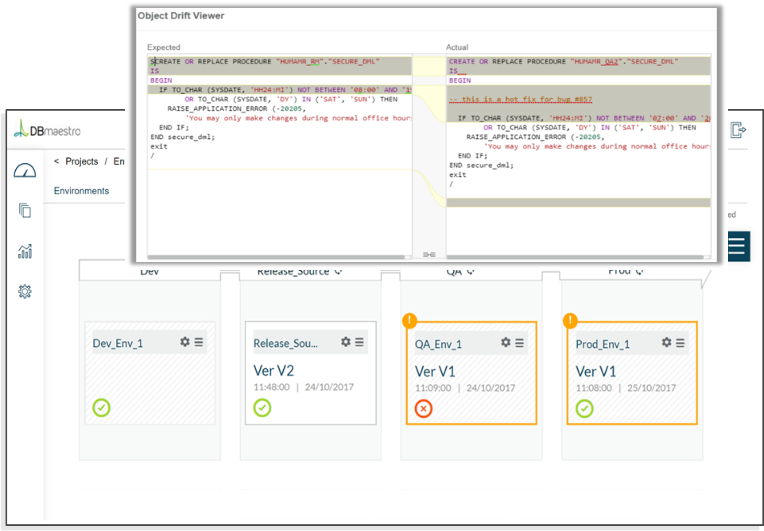Click the copy documents sidebar icon
This screenshot has width=764, height=531.
[x=25, y=210]
